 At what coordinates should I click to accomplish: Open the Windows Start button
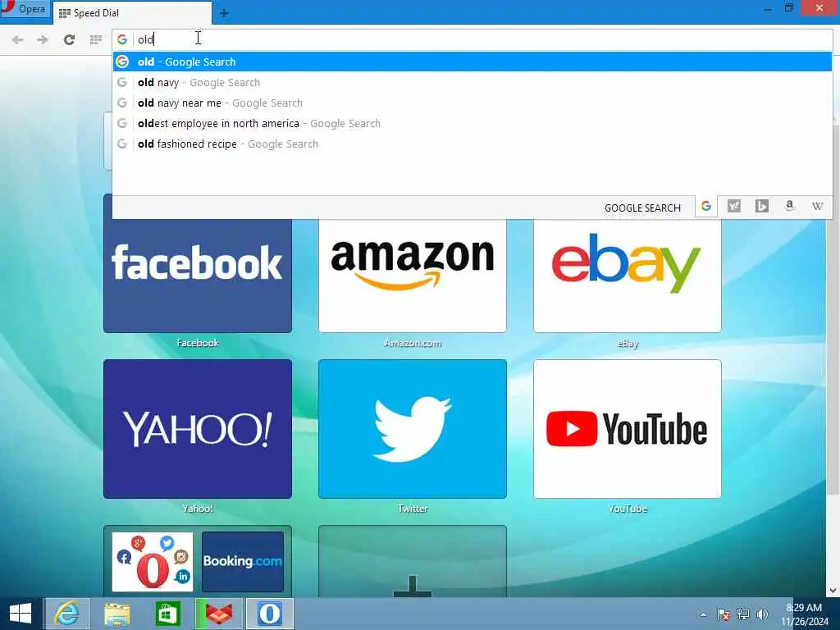(x=21, y=614)
